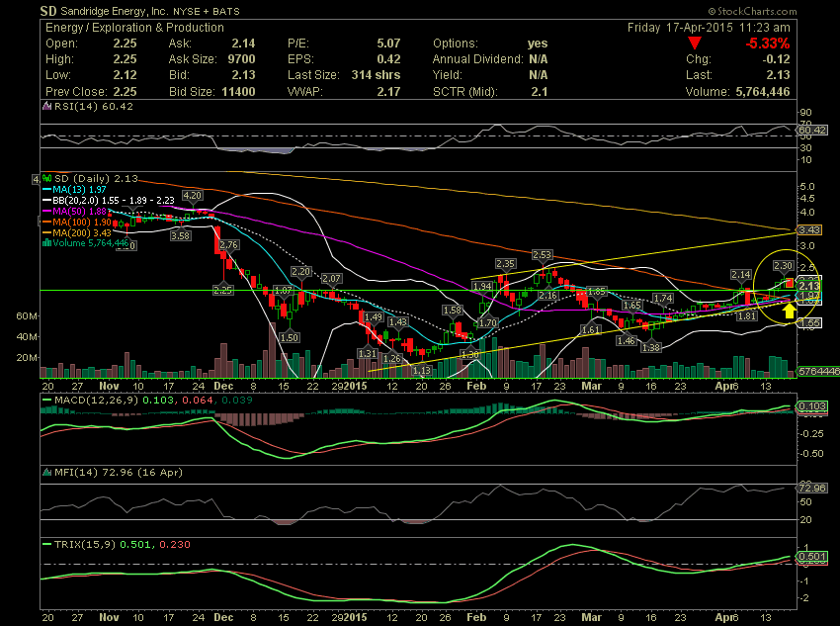Click the 1.74 price label
This screenshot has height=626, width=840.
pyautogui.click(x=663, y=299)
